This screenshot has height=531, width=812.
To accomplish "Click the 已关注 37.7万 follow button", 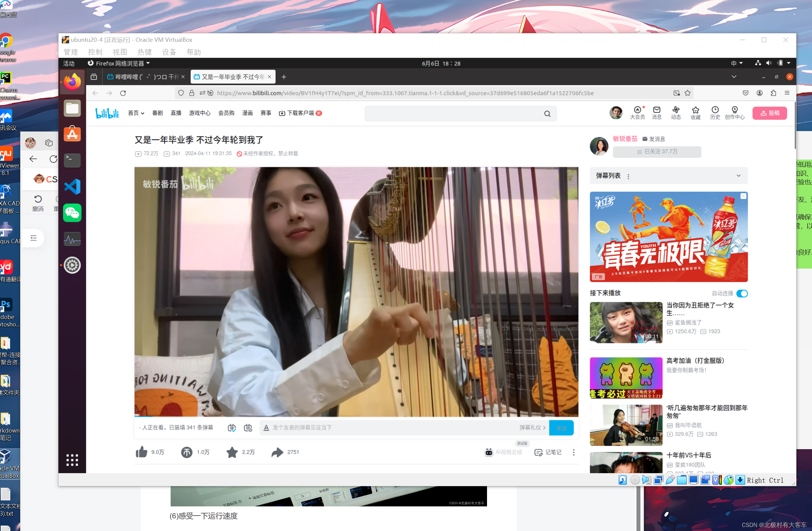I will [657, 152].
